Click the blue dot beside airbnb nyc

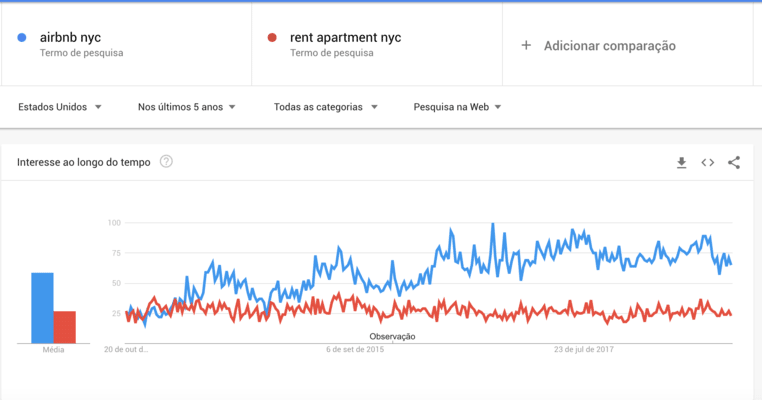[22, 38]
